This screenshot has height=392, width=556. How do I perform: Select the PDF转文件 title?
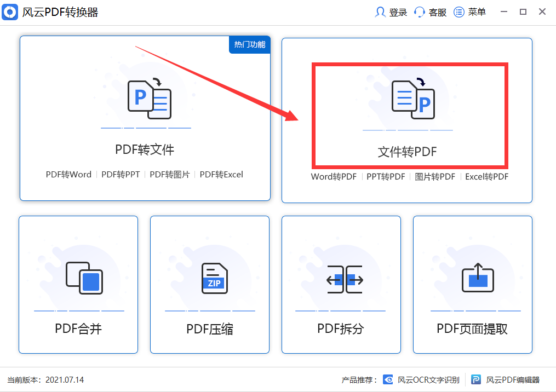coord(145,149)
